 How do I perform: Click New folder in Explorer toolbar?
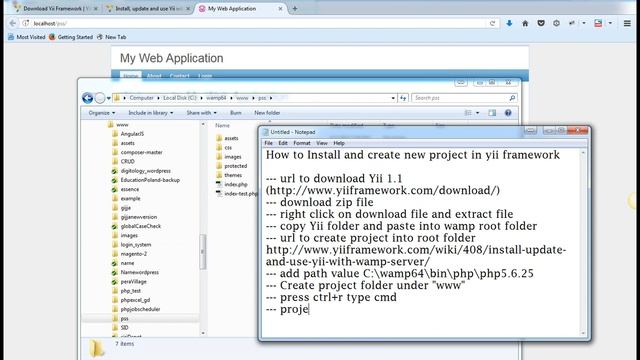click(267, 113)
